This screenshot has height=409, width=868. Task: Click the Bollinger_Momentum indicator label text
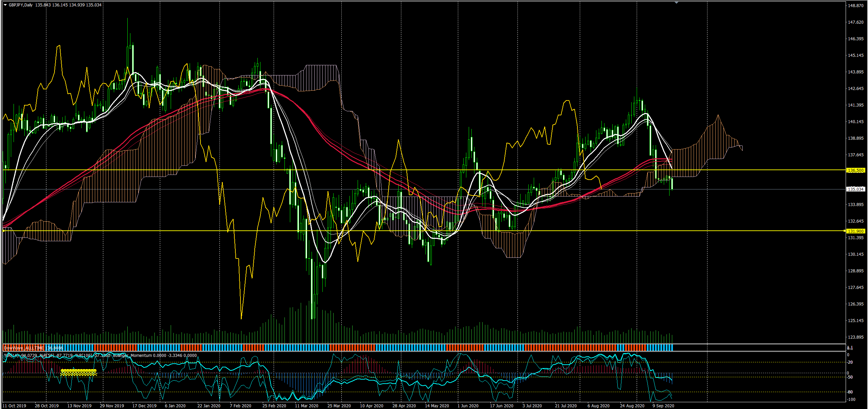pos(132,356)
